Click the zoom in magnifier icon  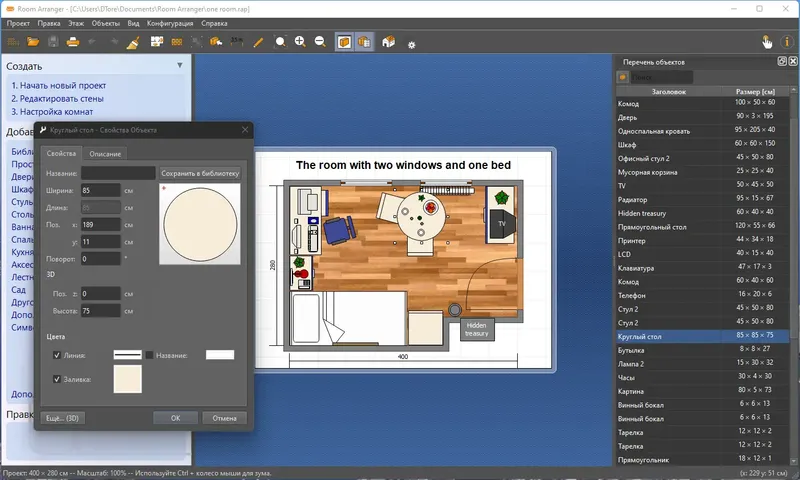[x=300, y=42]
